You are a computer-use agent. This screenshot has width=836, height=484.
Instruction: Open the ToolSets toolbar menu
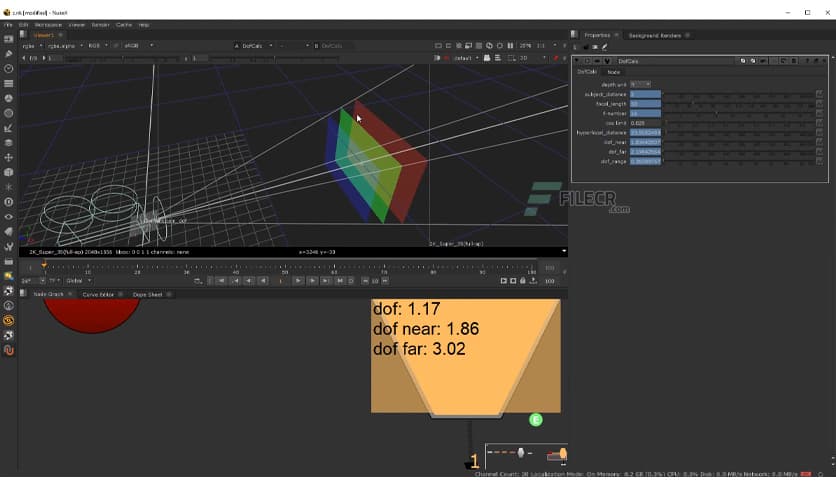pyautogui.click(x=9, y=246)
